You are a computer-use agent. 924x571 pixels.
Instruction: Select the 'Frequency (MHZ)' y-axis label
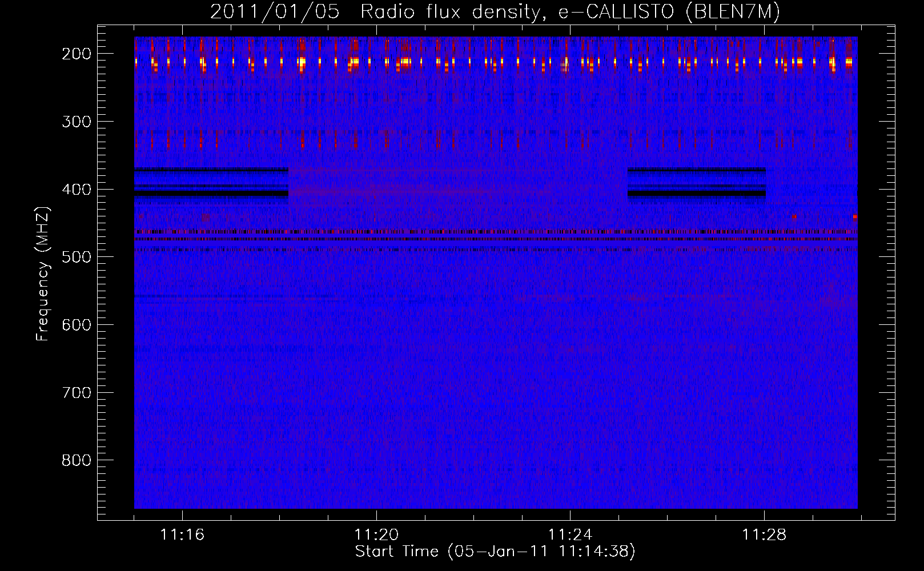[43, 274]
